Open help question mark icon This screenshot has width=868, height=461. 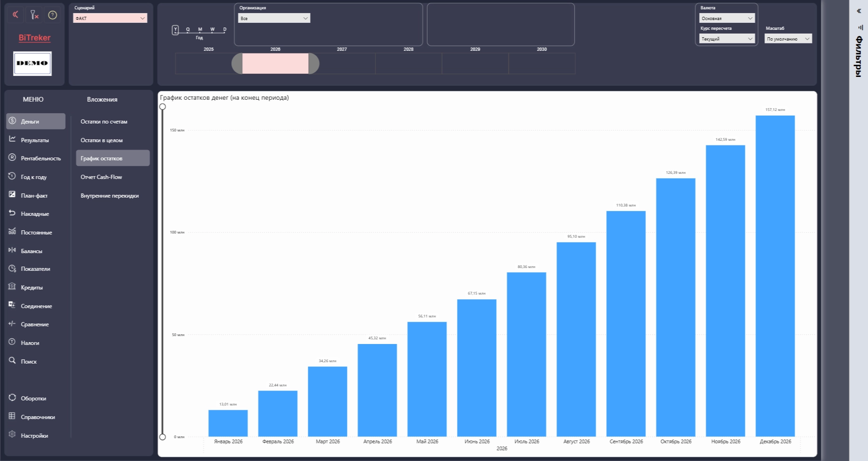[x=53, y=15]
